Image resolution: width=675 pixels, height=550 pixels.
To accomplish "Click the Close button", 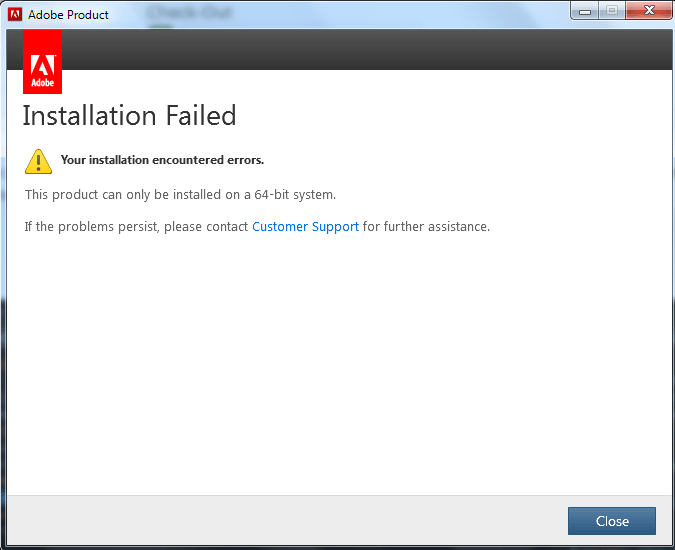I will 611,521.
